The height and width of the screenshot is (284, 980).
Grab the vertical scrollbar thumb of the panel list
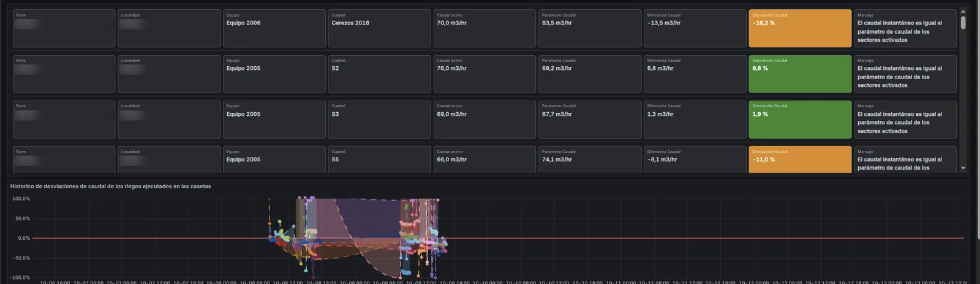pyautogui.click(x=963, y=23)
